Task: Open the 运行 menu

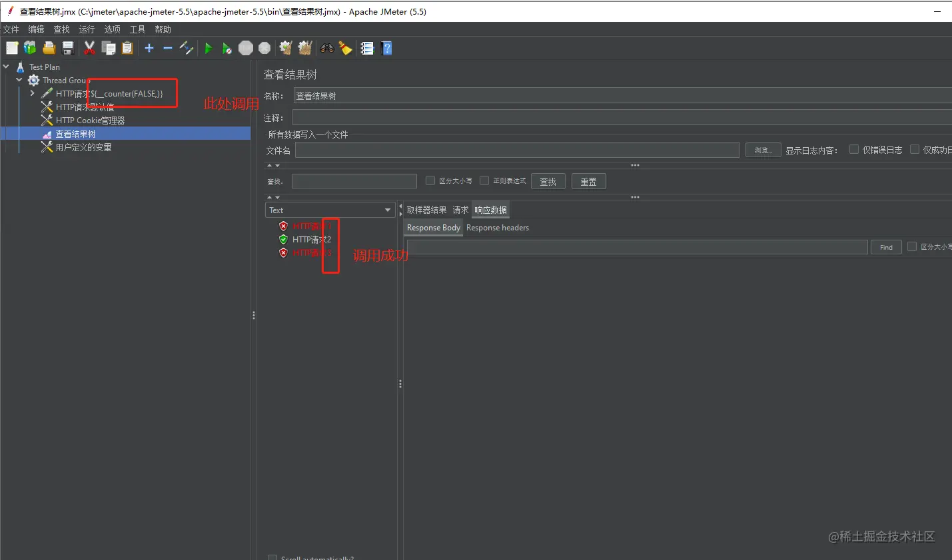Action: [87, 29]
